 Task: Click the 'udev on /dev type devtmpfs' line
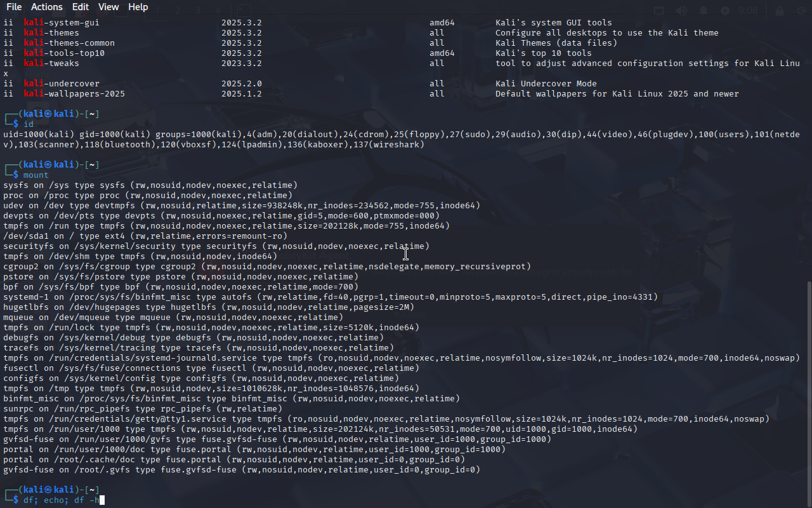pos(242,205)
